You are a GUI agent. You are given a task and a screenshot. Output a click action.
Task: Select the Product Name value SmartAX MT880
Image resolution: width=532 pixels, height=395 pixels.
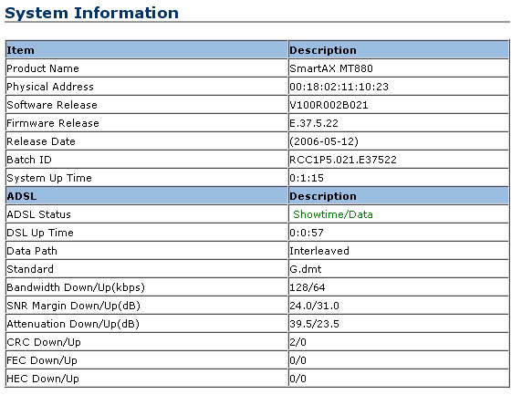click(x=331, y=68)
